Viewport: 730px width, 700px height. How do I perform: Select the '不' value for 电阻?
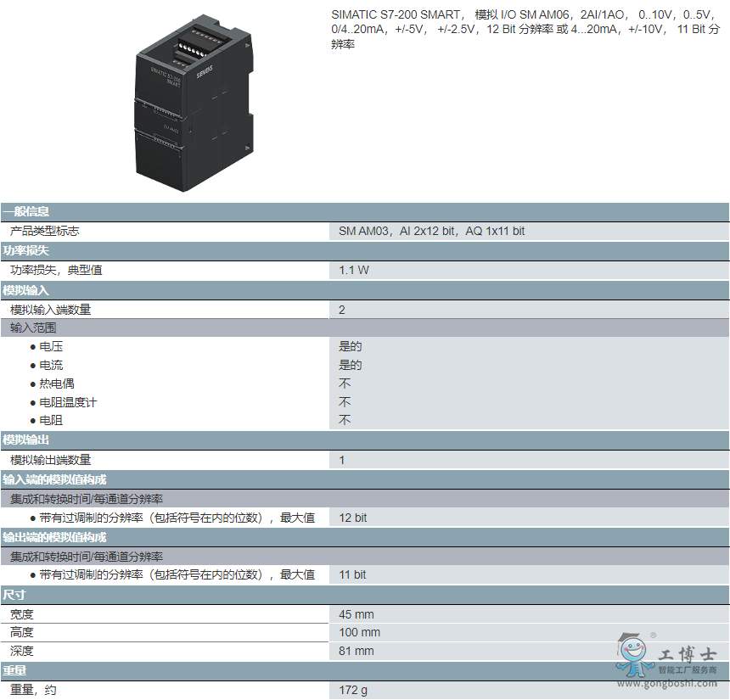point(345,421)
